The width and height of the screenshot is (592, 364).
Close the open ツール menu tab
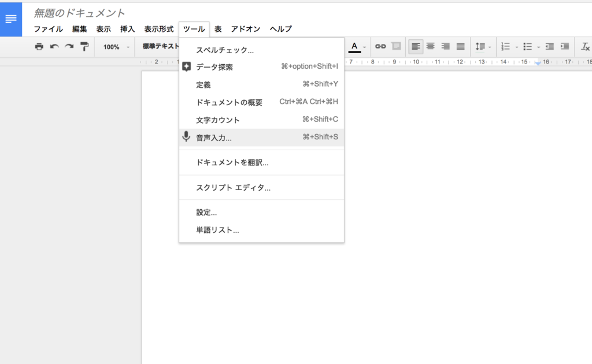click(194, 29)
